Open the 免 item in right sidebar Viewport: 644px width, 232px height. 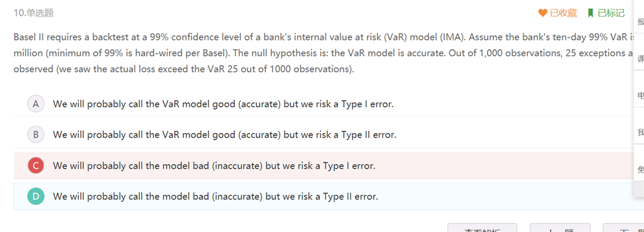[x=639, y=169]
